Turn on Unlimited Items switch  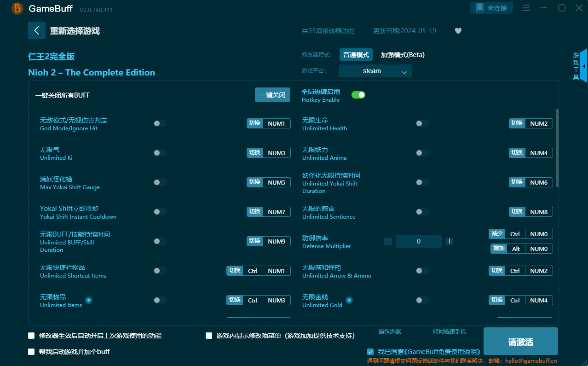click(x=160, y=300)
